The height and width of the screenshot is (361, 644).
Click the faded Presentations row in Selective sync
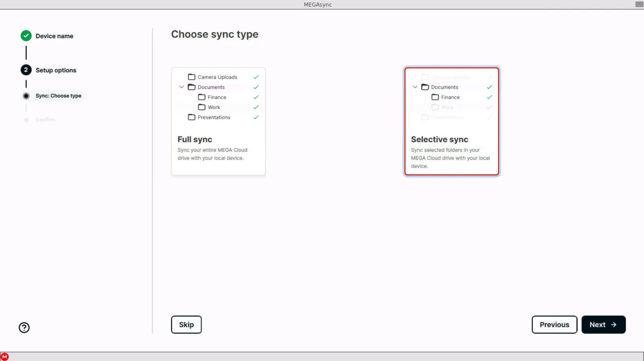click(452, 117)
